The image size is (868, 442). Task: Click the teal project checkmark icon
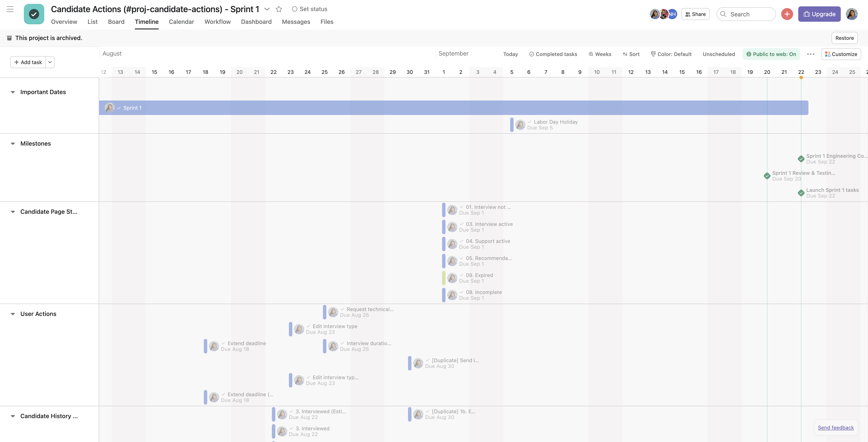point(34,14)
